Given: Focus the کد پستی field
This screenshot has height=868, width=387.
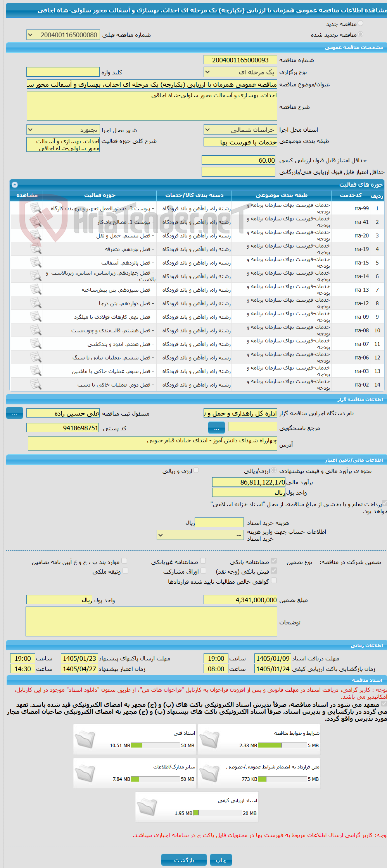Looking at the screenshot, I should pyautogui.click(x=63, y=428).
